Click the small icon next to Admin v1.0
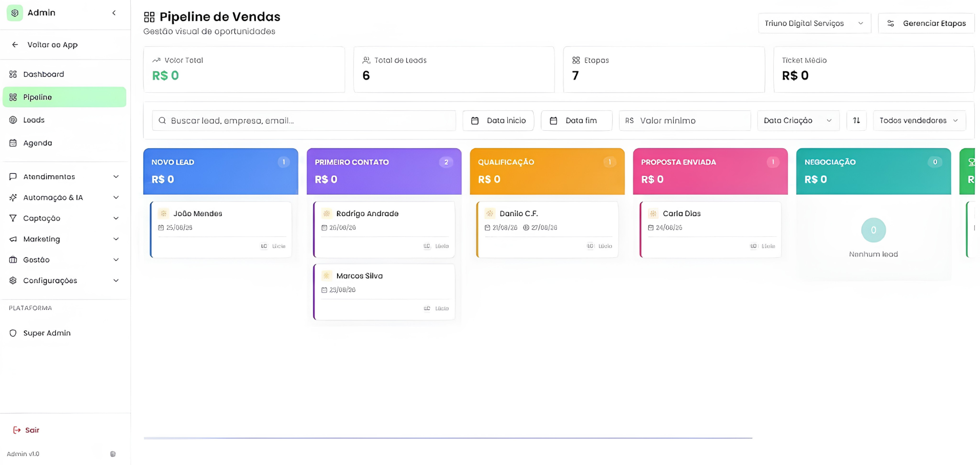 coord(113,454)
